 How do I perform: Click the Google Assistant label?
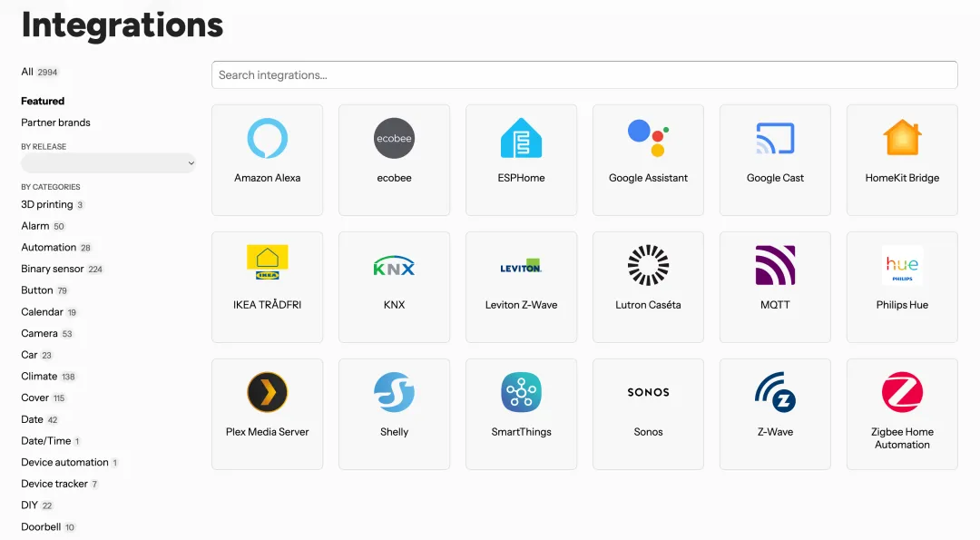click(x=648, y=178)
